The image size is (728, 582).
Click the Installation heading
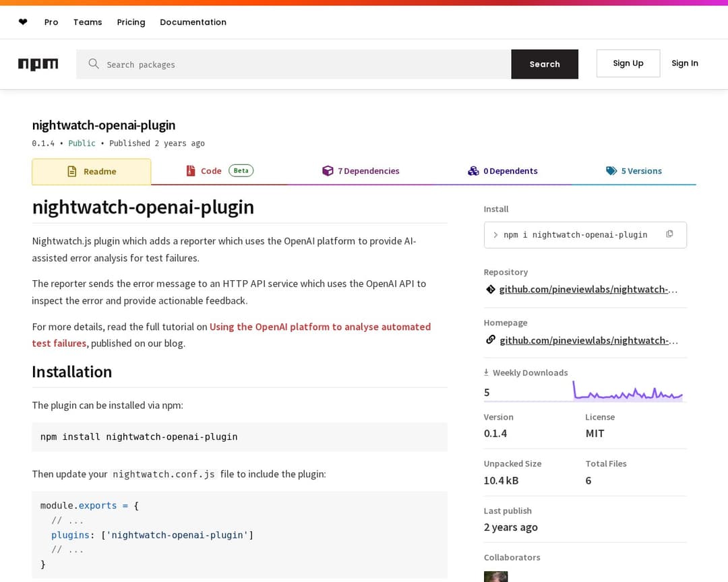point(72,372)
